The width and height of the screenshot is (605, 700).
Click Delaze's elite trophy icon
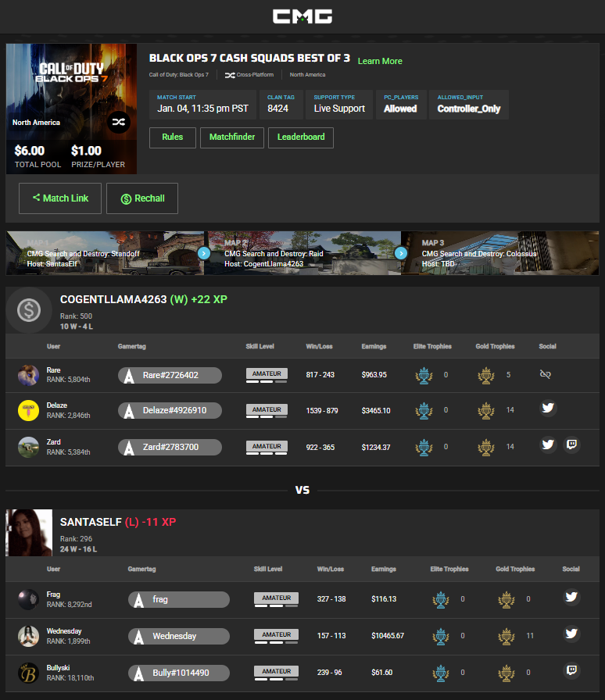pos(424,411)
